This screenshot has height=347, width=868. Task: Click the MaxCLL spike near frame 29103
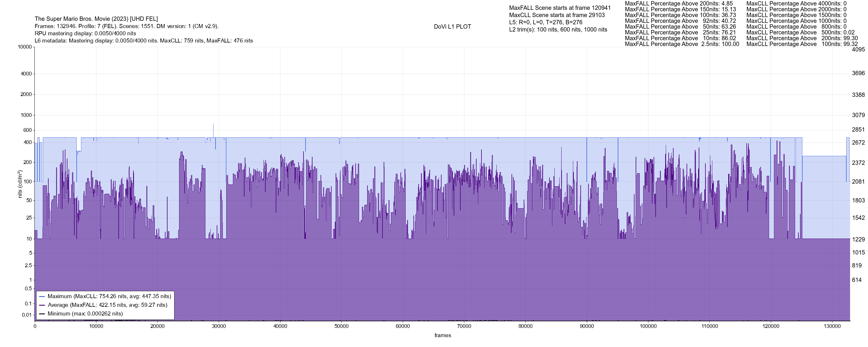coord(213,130)
